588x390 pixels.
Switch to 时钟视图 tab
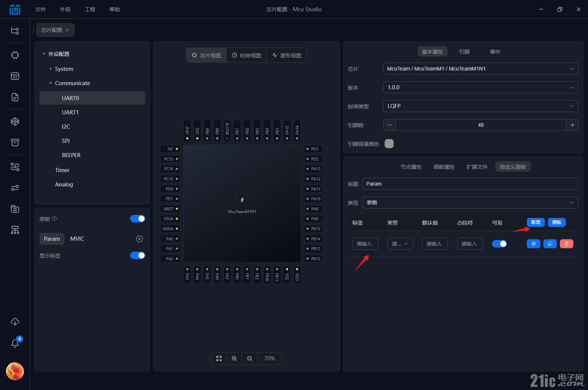click(x=247, y=55)
